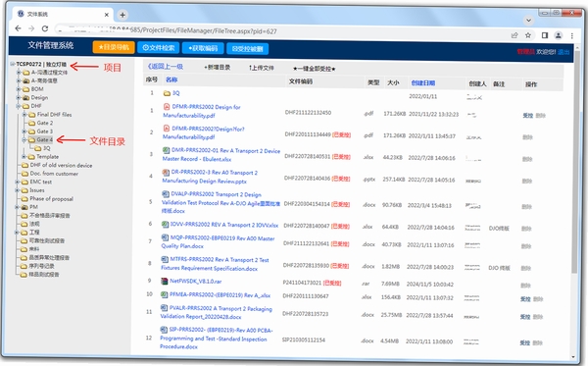
Task: Open the browser profile avatar
Action: point(558,35)
